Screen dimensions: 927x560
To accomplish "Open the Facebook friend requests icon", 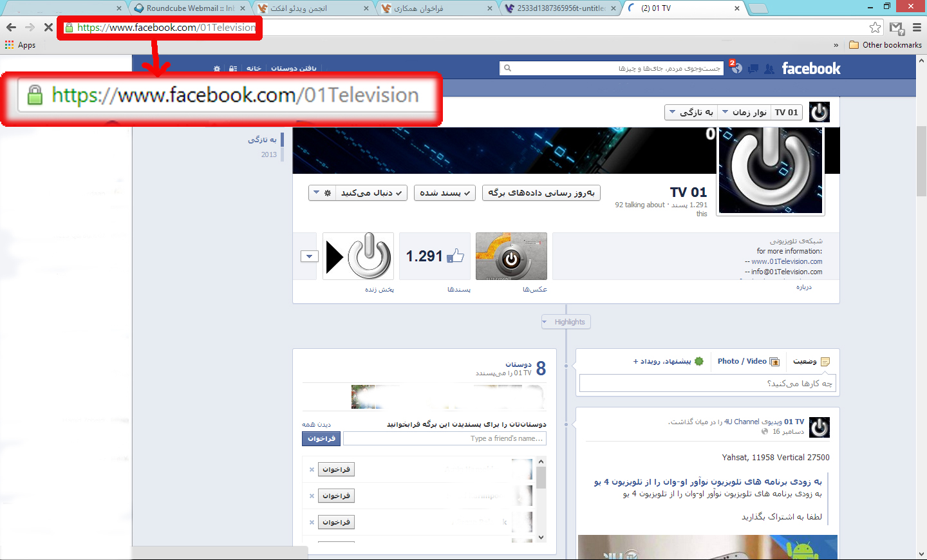I will pyautogui.click(x=769, y=68).
